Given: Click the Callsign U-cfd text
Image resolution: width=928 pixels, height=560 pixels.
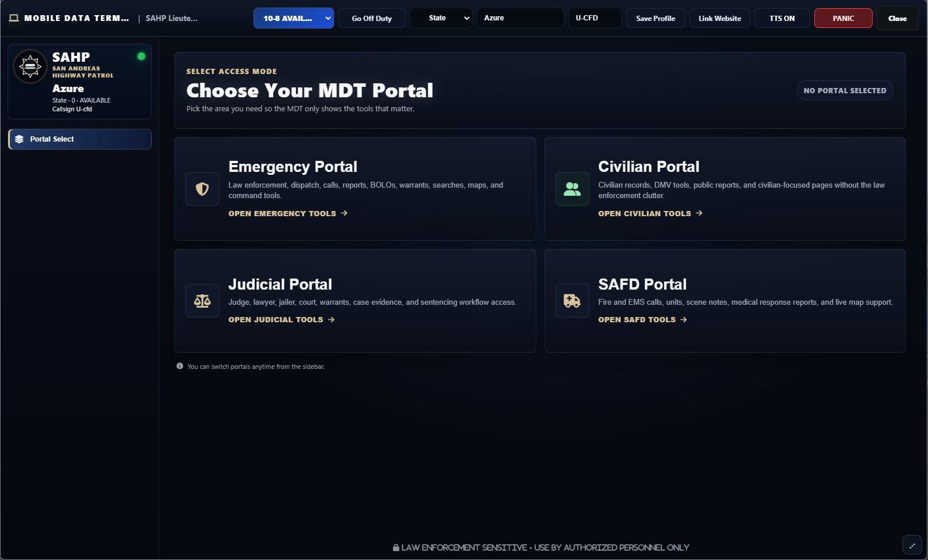Looking at the screenshot, I should 72,109.
